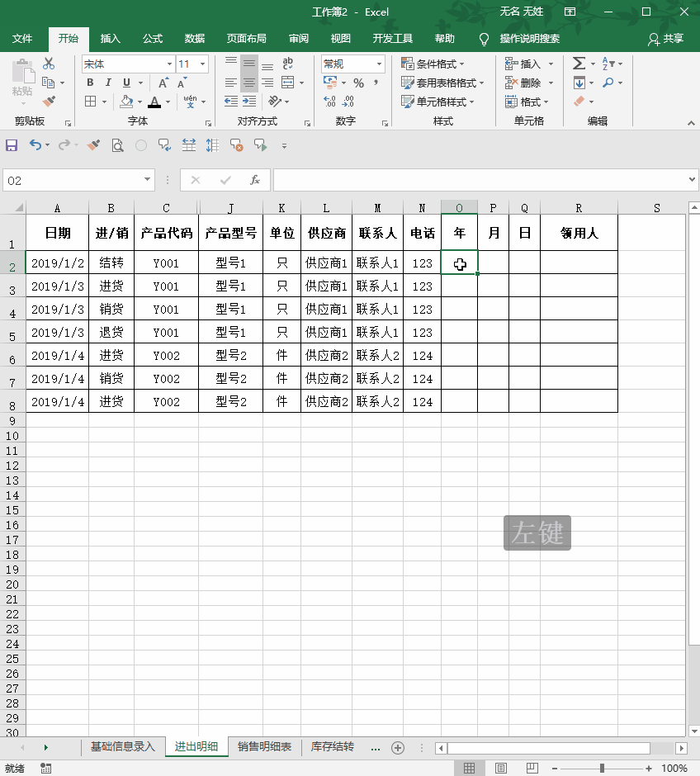The height and width of the screenshot is (776, 700).
Task: Click the AutoSum sigma icon
Action: pyautogui.click(x=579, y=64)
